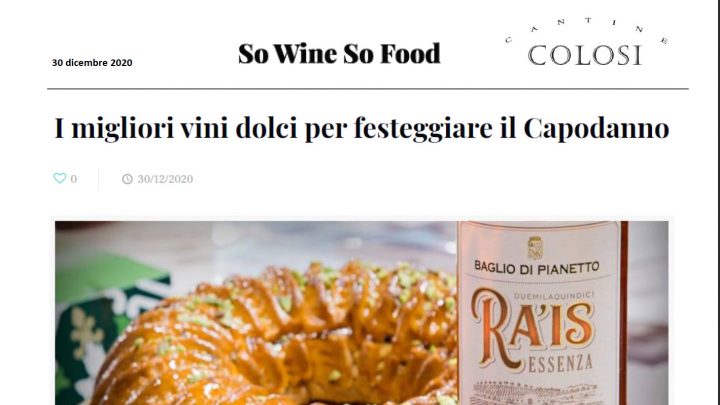Click the word Capodanno in headline
720x405 pixels.
point(596,128)
